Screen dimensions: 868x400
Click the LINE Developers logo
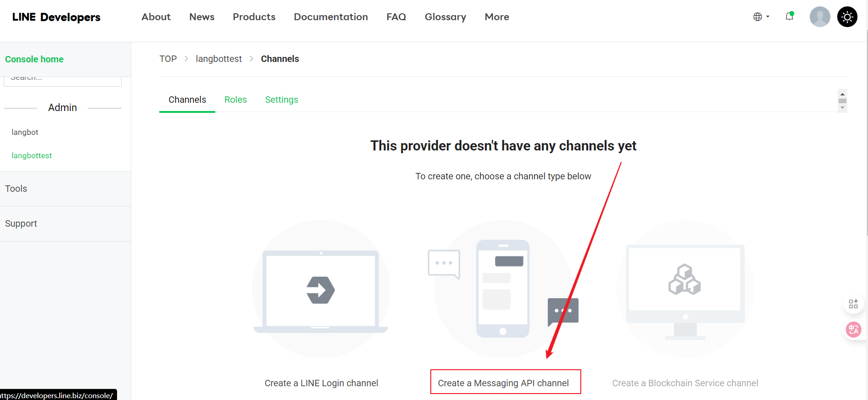point(56,17)
